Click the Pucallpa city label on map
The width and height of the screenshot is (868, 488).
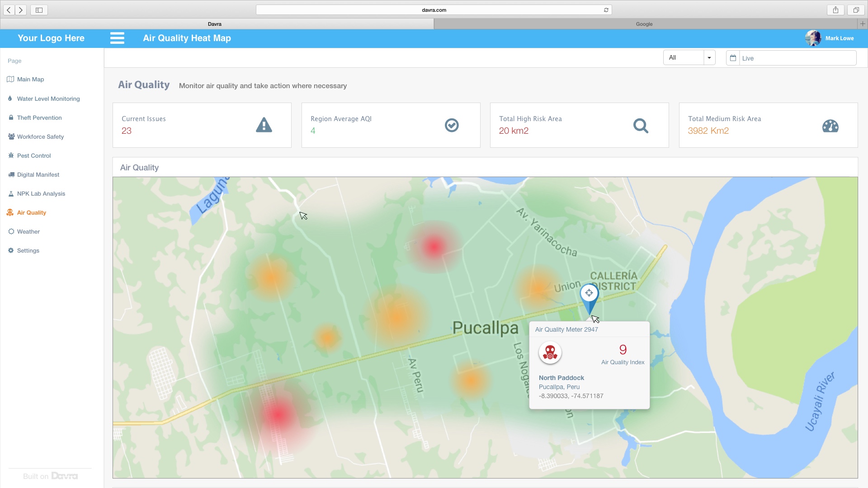click(485, 328)
